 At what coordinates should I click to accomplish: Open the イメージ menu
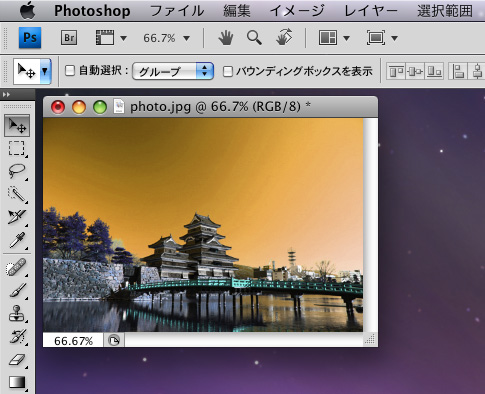click(x=297, y=11)
